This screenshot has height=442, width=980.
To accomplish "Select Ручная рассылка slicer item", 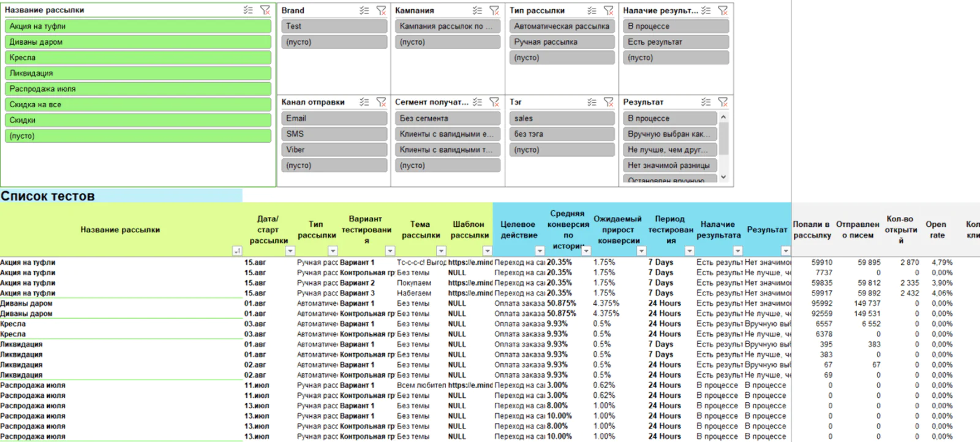I will point(562,42).
